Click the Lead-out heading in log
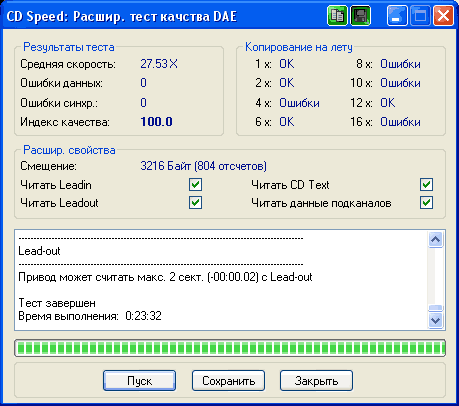The image size is (459, 406). (x=39, y=251)
